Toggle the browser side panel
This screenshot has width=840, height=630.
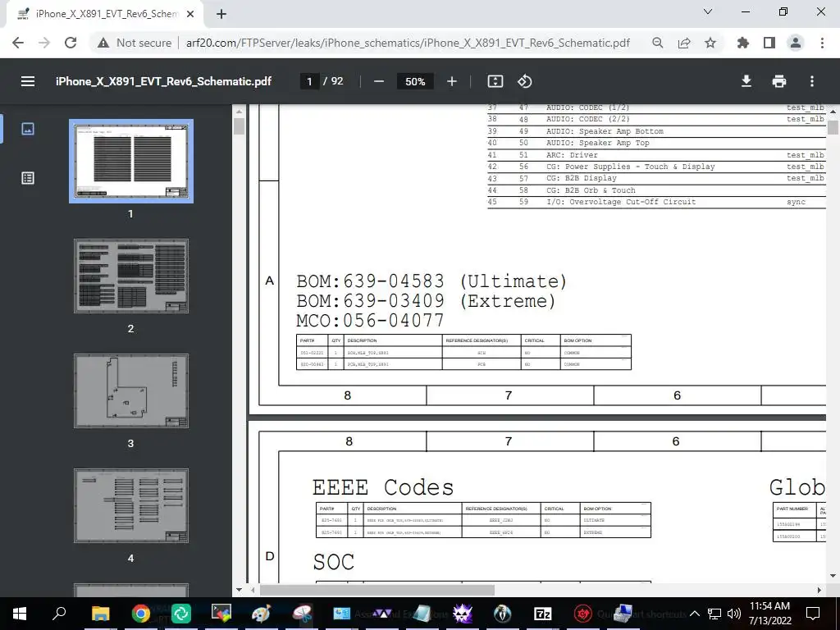click(x=769, y=43)
